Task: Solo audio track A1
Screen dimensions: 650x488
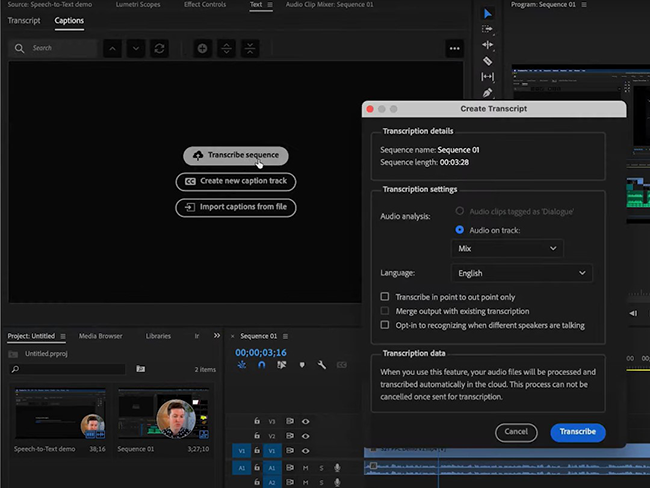Action: (x=321, y=468)
